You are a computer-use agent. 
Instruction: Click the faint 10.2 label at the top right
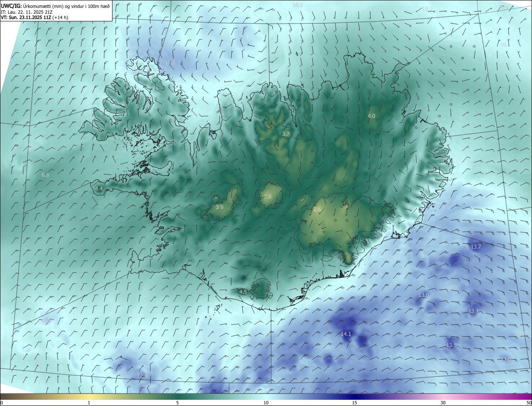coord(427,9)
